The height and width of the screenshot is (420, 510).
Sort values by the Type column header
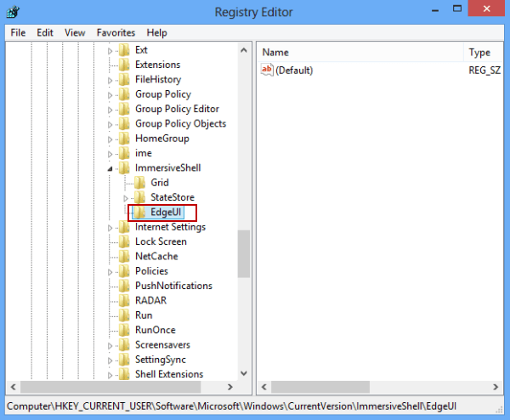tap(483, 53)
